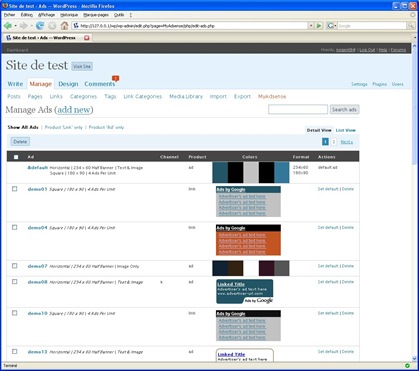The width and height of the screenshot is (419, 371).
Task: Open the Google search engine dropdown
Action: 331,26
